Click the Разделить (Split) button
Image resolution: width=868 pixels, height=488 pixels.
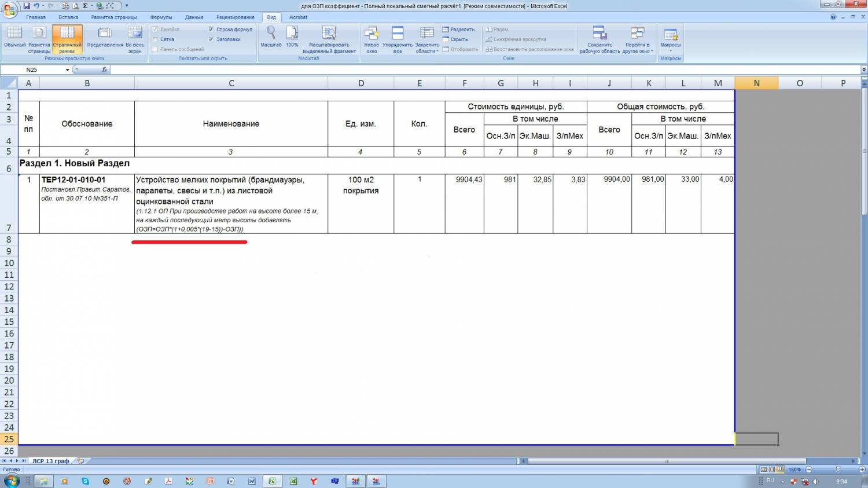tap(459, 30)
